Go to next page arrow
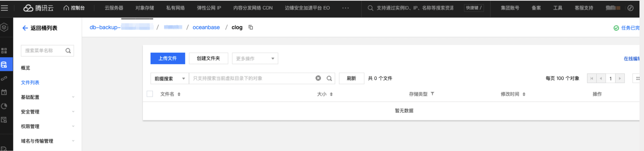This screenshot has width=644, height=151. (x=620, y=79)
